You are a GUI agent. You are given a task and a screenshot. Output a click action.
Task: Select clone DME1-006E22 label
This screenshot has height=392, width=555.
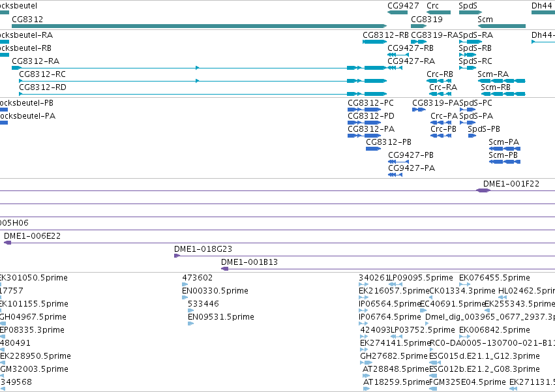coord(32,236)
